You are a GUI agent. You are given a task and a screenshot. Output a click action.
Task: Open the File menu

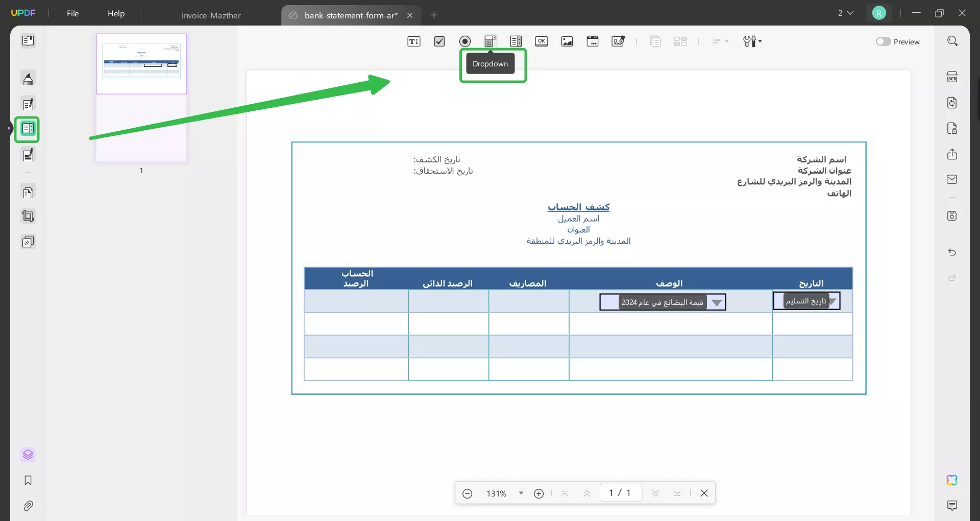72,13
